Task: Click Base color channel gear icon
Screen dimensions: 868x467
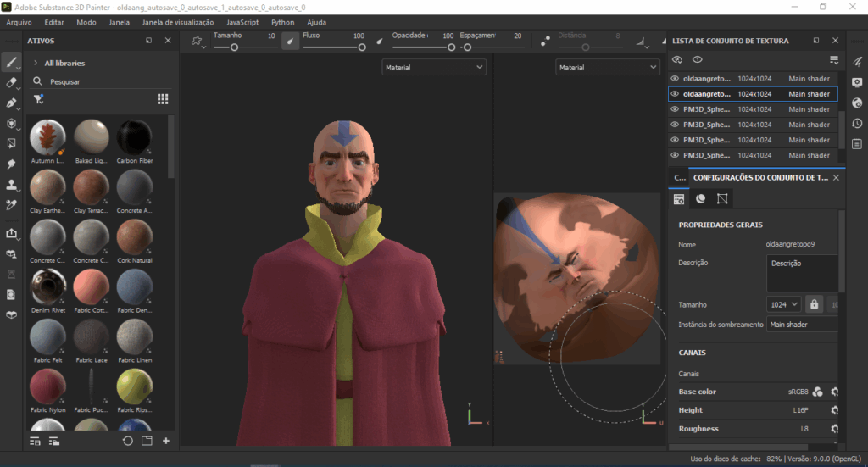Action: click(x=834, y=392)
